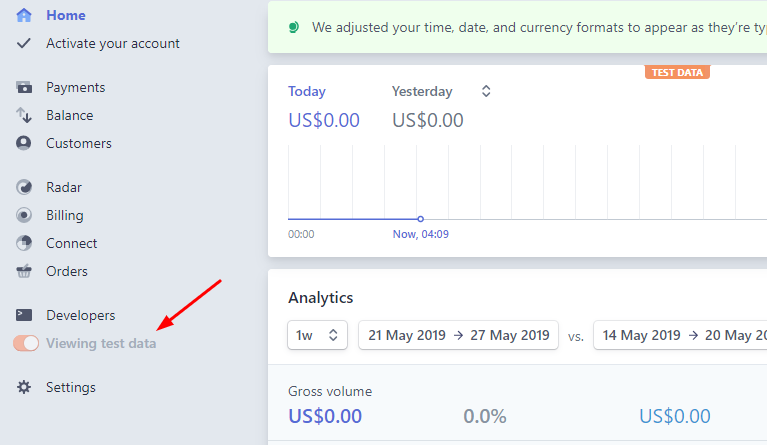This screenshot has height=445, width=767.
Task: Click the Orders basket icon
Action: [x=24, y=272]
